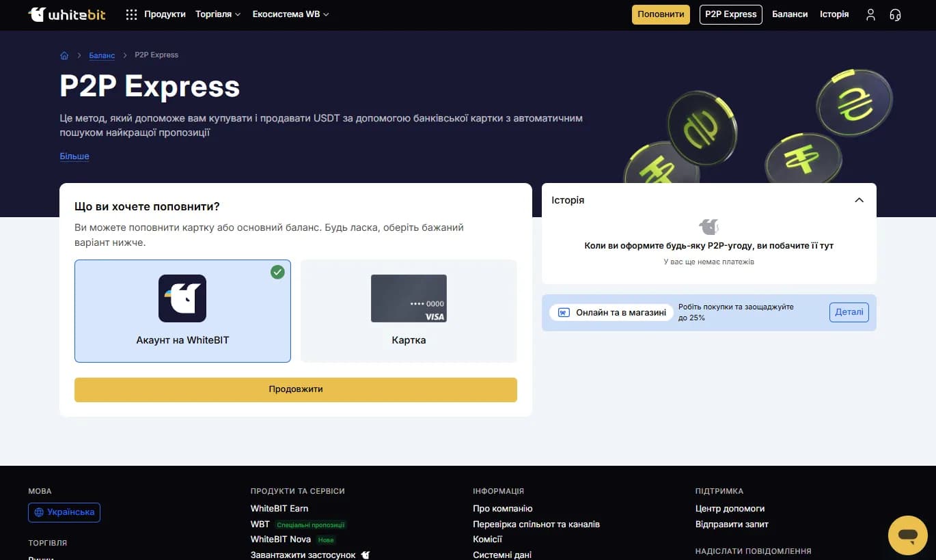Open Перевірка спільнот та каналів link
The image size is (936, 560).
536,524
